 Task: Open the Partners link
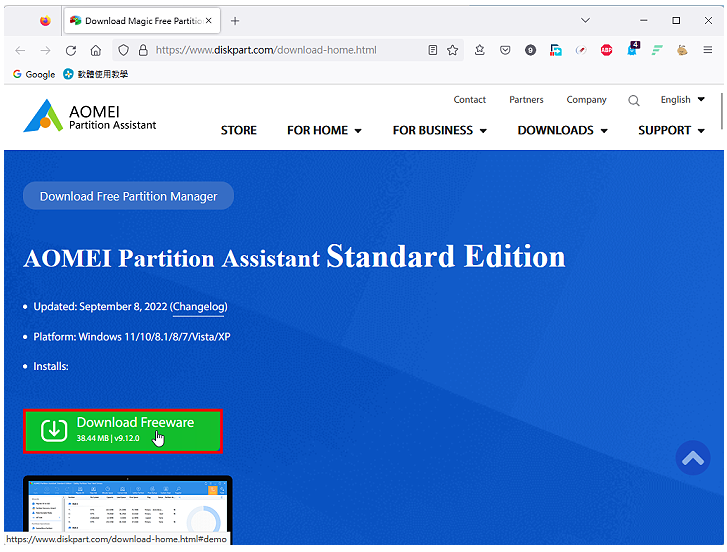pyautogui.click(x=526, y=100)
